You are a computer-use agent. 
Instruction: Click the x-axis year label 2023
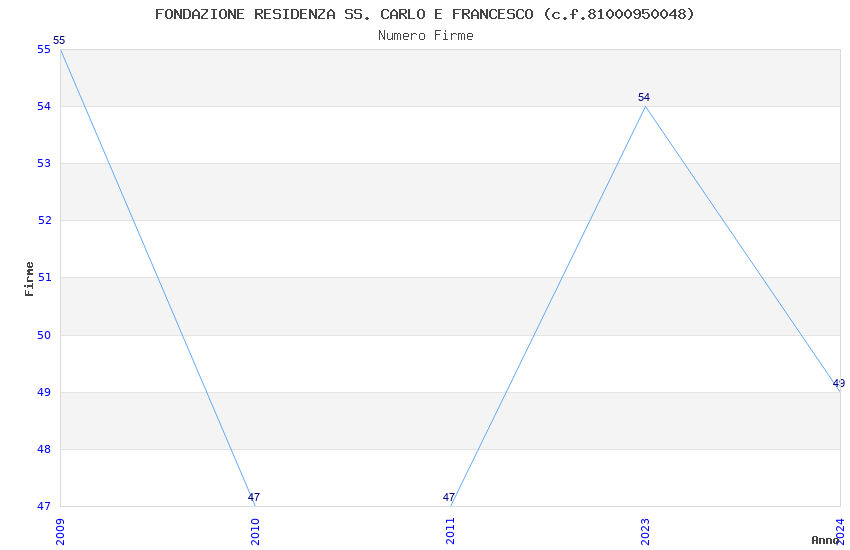[x=645, y=532]
